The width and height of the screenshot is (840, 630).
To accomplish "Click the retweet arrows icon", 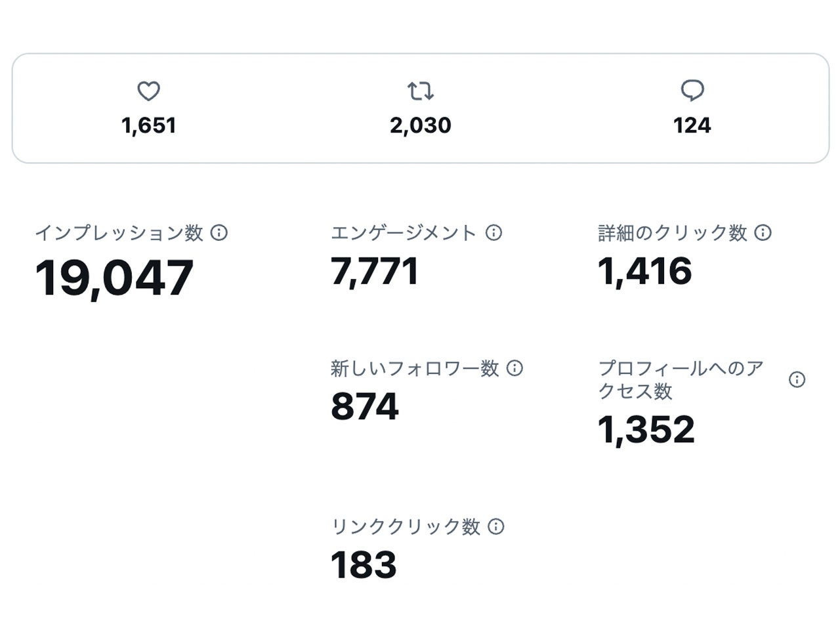I will pyautogui.click(x=420, y=91).
